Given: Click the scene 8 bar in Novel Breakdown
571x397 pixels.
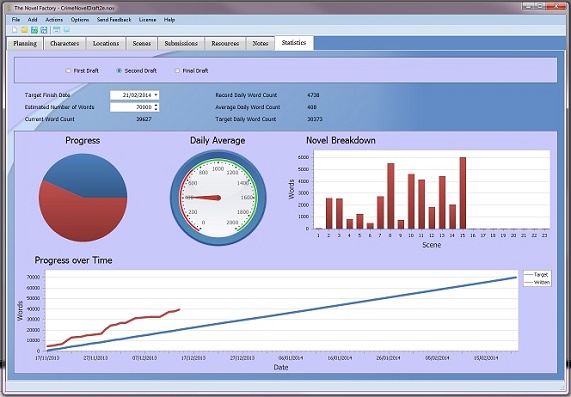Looking at the screenshot, I should pyautogui.click(x=390, y=196).
